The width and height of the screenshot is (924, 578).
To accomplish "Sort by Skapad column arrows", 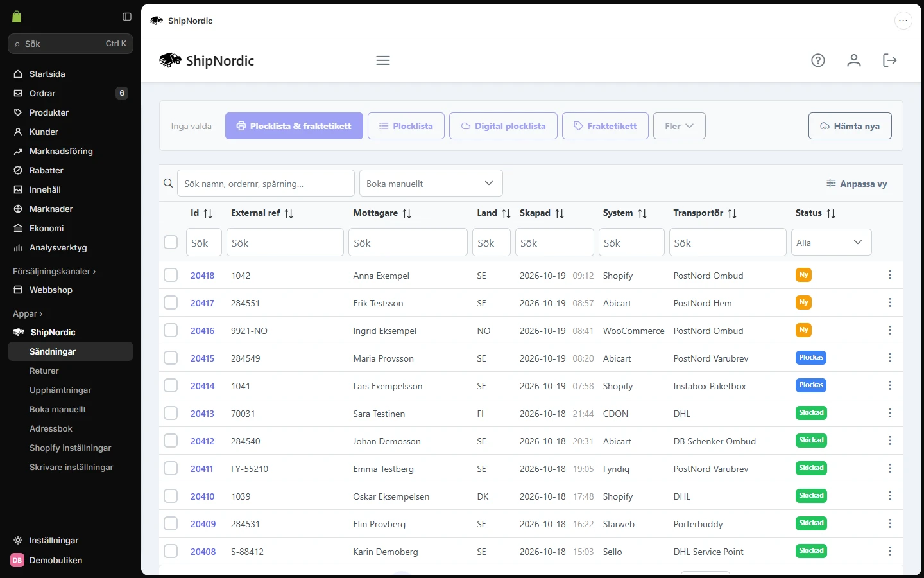I will [x=560, y=213].
